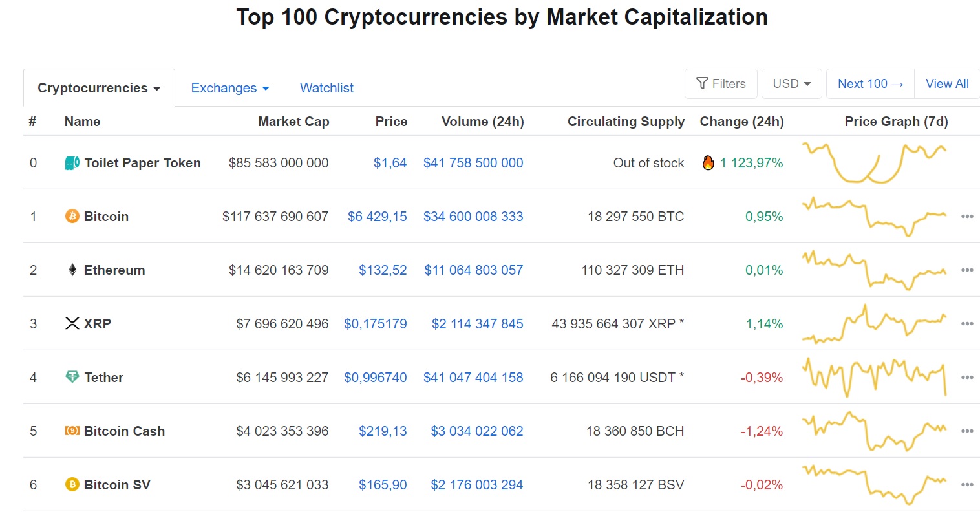Go to Next 100 cryptocurrencies
The image size is (980, 514).
point(870,84)
